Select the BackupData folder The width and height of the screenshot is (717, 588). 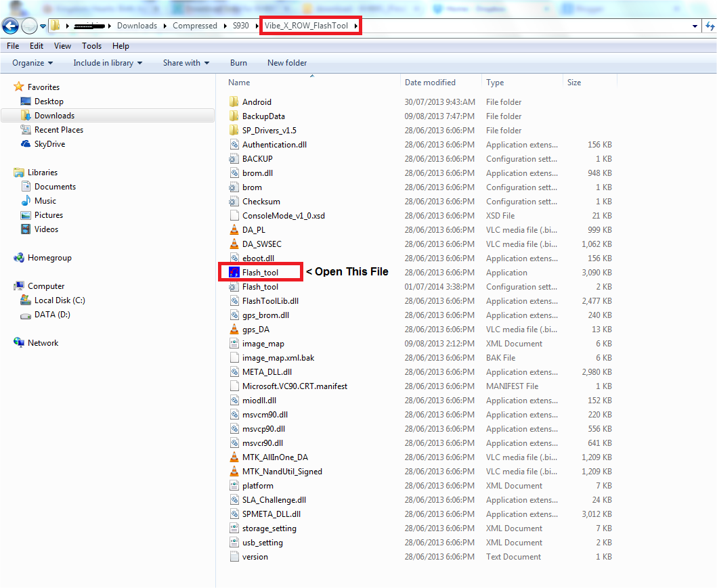[x=263, y=116]
